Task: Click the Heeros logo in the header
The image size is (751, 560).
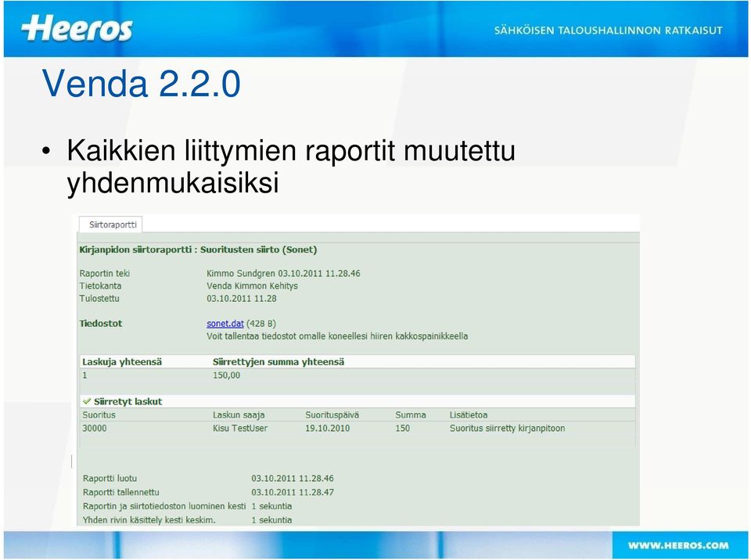Action: click(77, 28)
